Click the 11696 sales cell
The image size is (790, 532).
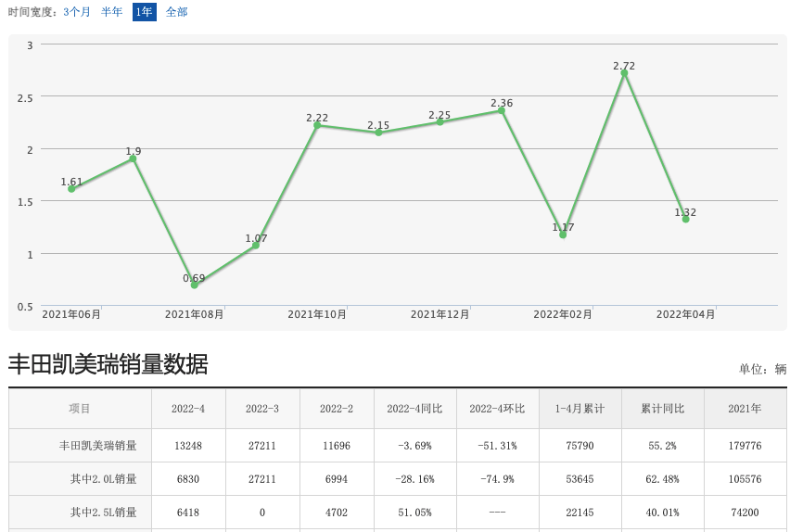click(337, 446)
